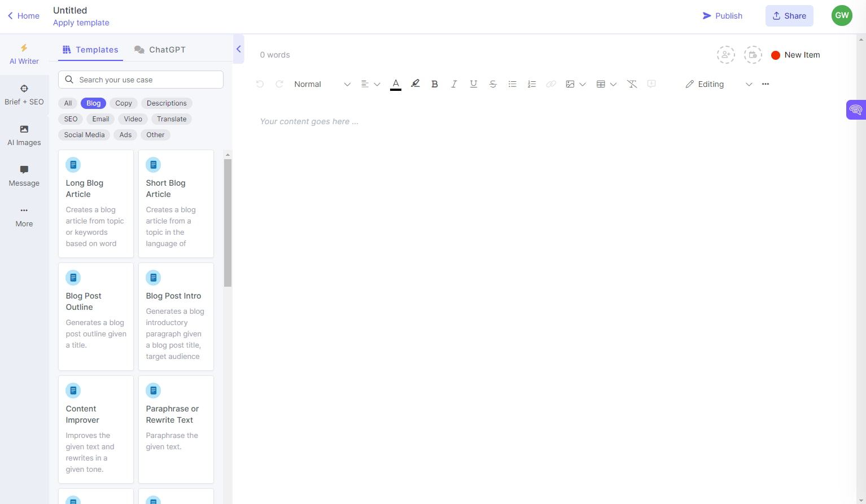Viewport: 866px width, 504px height.
Task: Insert a hyperlink in the editor
Action: (551, 84)
